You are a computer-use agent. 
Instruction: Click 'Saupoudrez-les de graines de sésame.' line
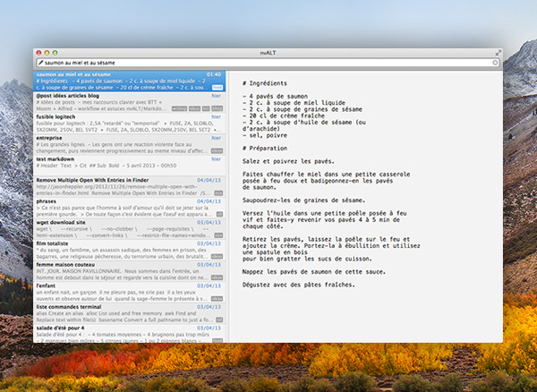pos(303,200)
